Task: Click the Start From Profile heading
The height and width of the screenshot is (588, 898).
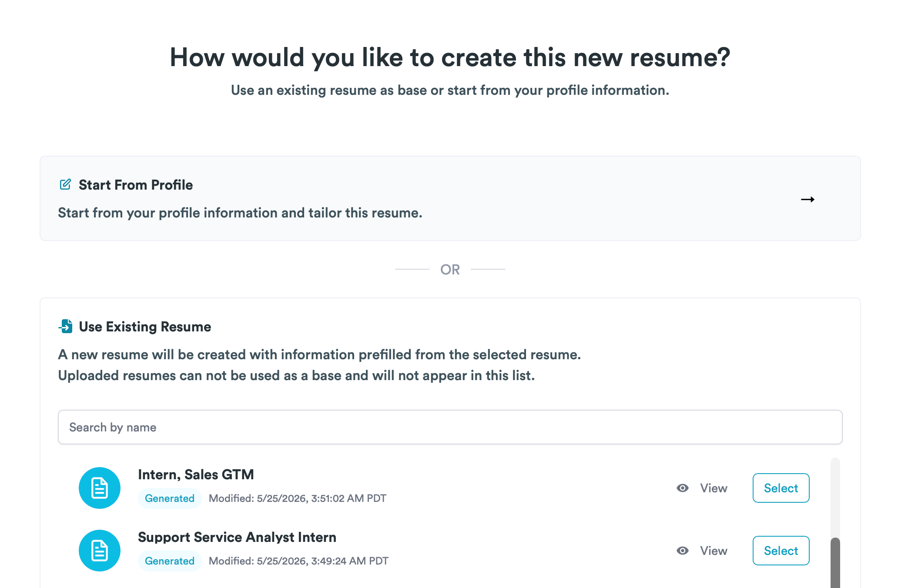Action: pyautogui.click(x=136, y=185)
